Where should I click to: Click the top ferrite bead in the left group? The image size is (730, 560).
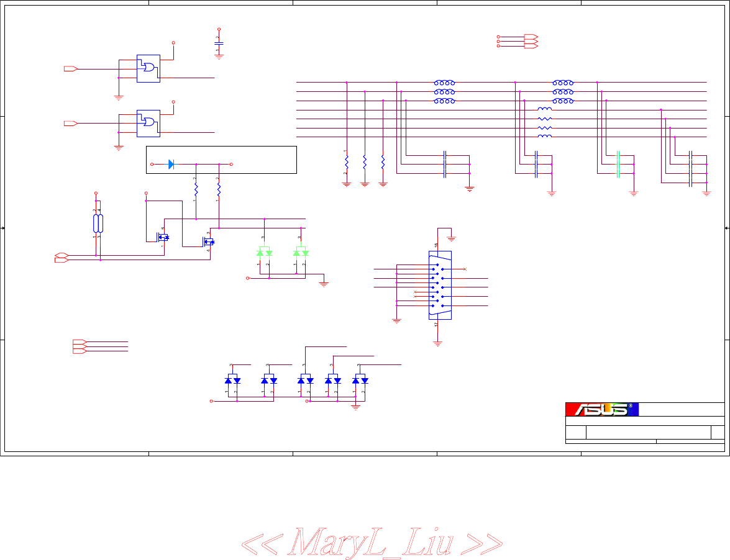[445, 83]
